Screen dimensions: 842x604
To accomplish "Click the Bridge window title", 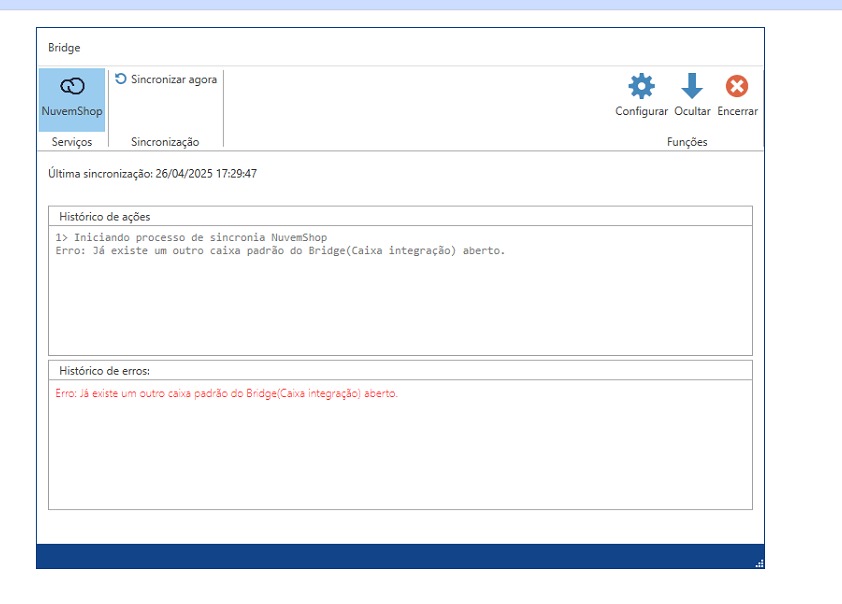I will pyautogui.click(x=64, y=48).
